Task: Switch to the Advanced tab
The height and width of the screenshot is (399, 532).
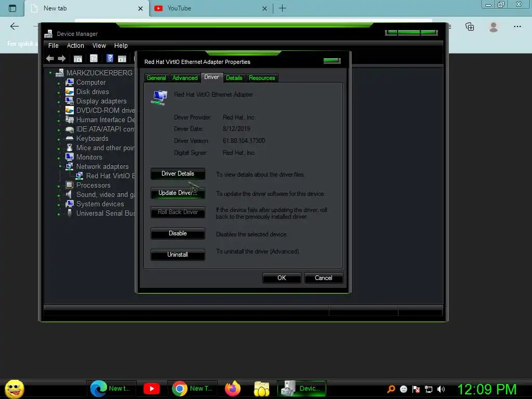Action: click(185, 78)
